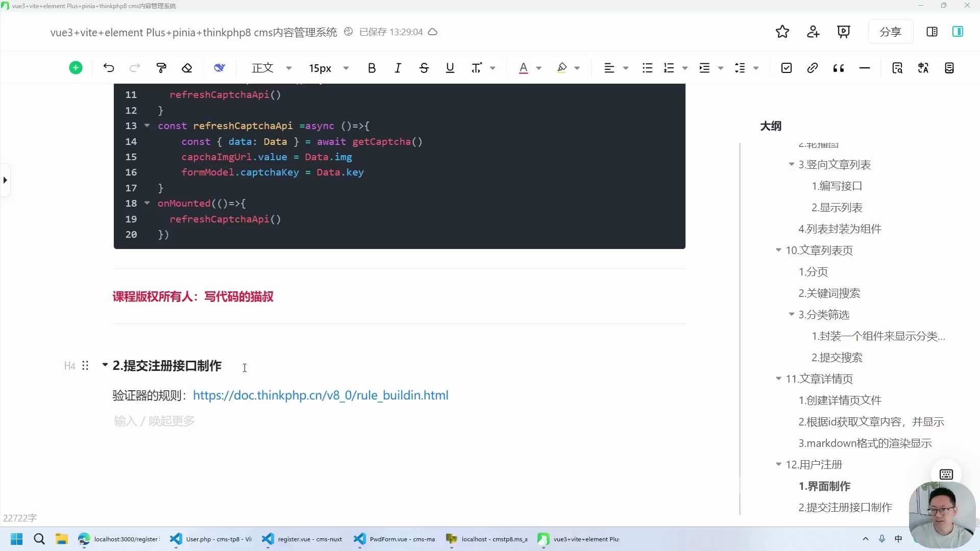Click the green plus insert button
The image size is (980, 551).
[76, 68]
